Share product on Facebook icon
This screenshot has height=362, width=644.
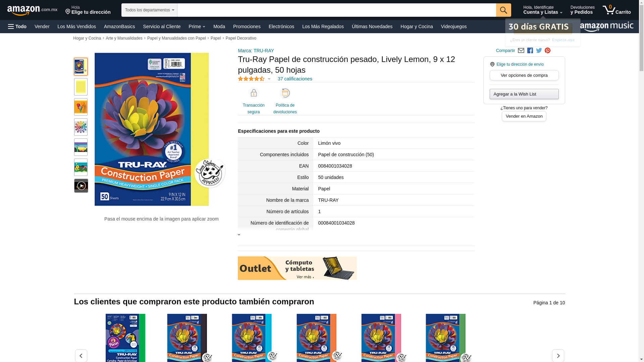pyautogui.click(x=530, y=51)
